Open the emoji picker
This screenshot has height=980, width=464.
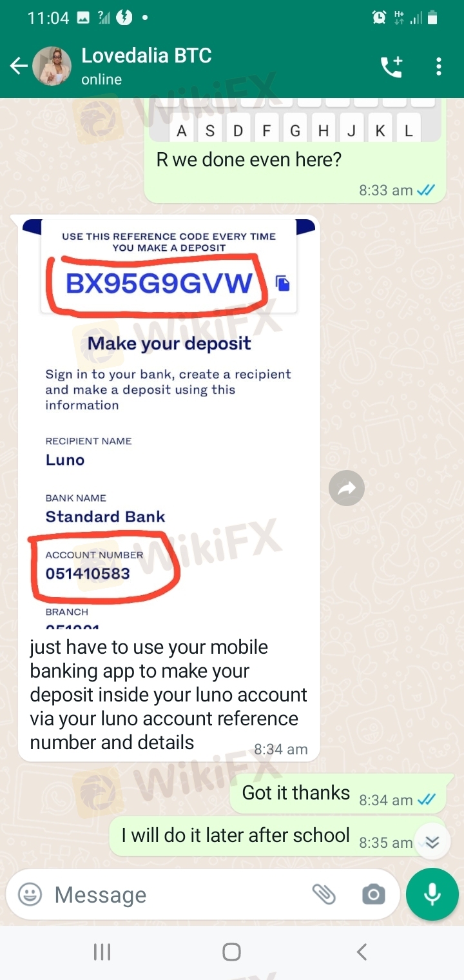point(30,894)
